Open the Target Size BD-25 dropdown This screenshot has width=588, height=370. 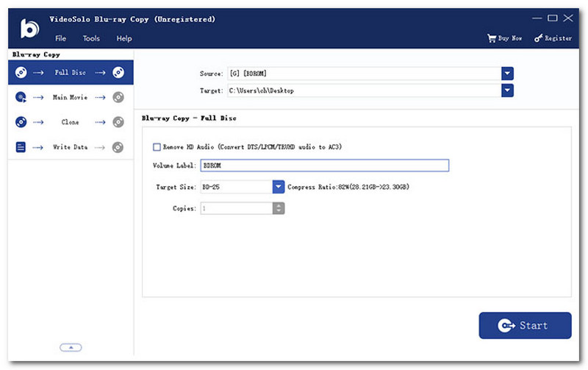[x=279, y=188]
